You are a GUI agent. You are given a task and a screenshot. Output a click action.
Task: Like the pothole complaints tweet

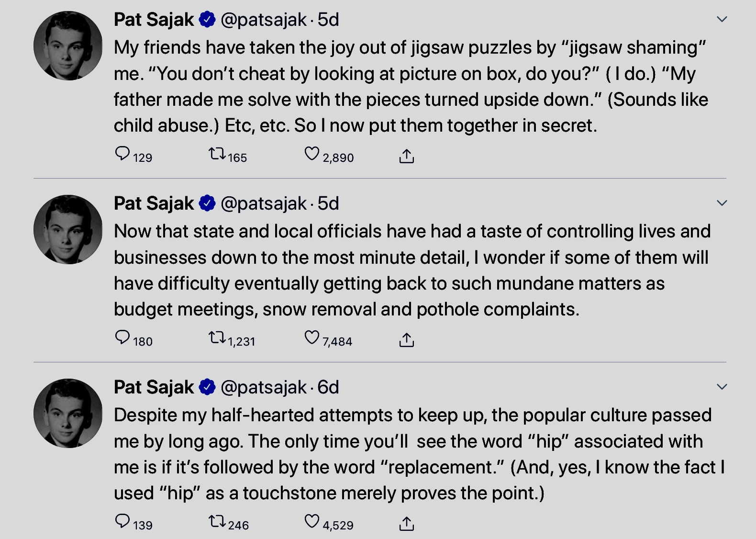pos(311,338)
